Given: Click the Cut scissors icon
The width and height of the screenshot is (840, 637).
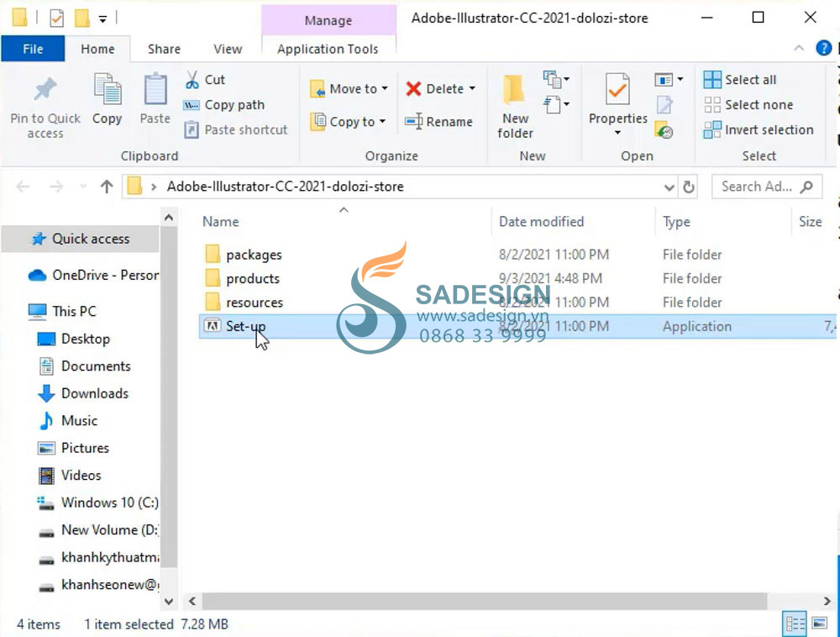Looking at the screenshot, I should click(192, 80).
